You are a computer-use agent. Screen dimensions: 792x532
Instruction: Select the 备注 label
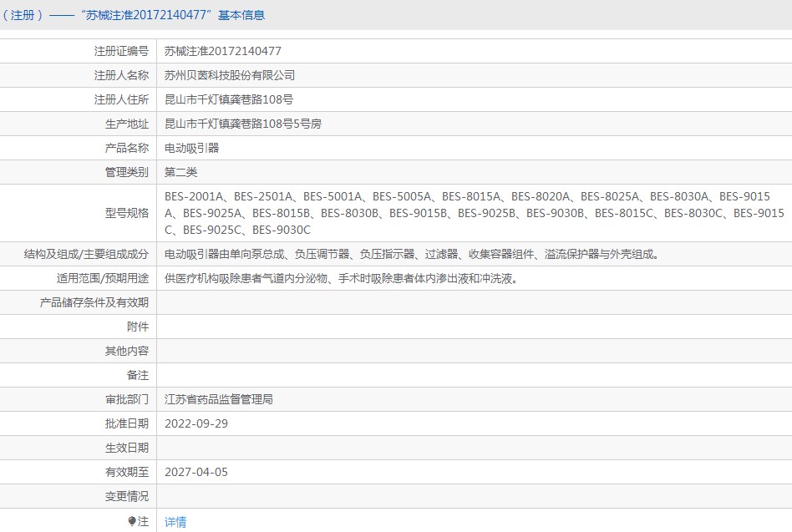(x=138, y=375)
